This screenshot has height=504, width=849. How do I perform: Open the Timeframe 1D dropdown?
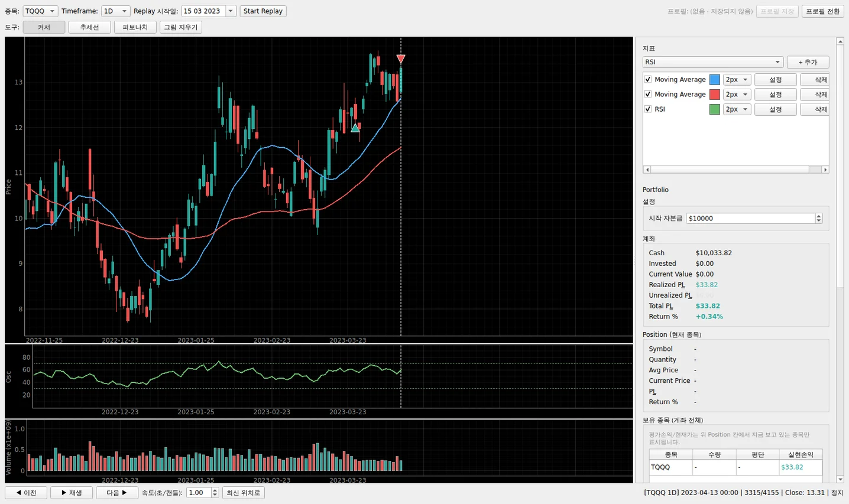click(115, 11)
